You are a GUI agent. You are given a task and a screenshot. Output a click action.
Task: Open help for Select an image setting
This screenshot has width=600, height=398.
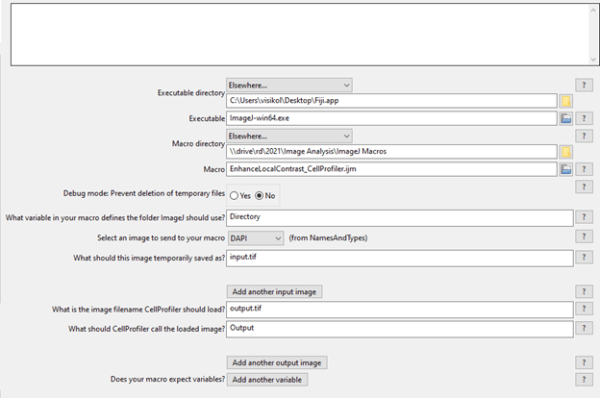pos(584,237)
